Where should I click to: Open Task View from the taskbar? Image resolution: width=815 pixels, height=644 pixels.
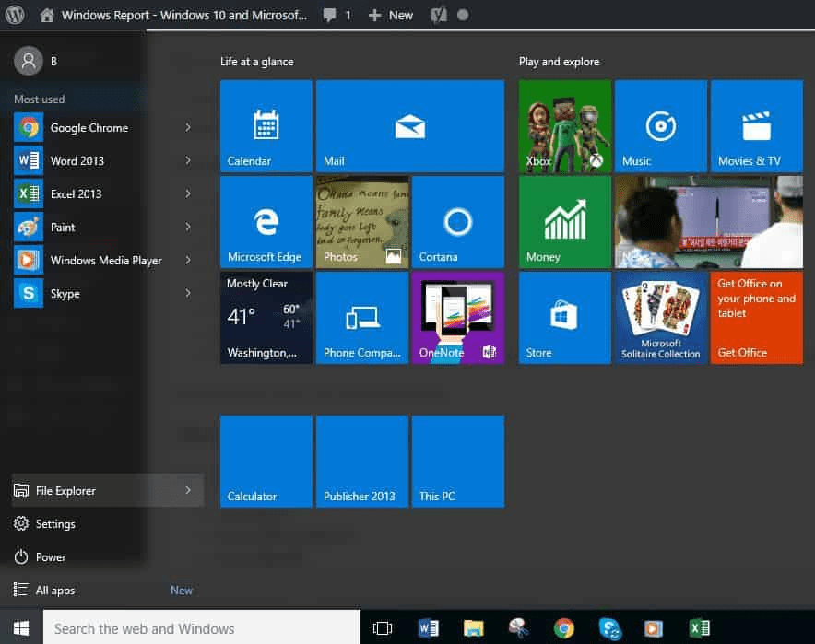[x=382, y=627]
